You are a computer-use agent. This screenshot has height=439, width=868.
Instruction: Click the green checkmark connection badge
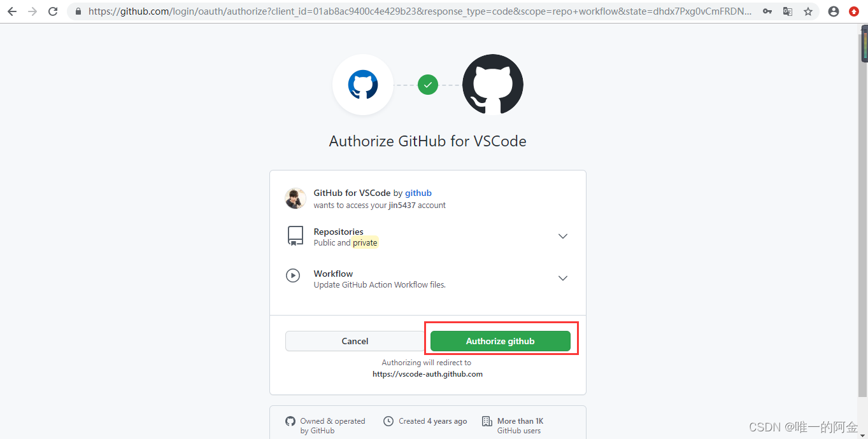428,85
